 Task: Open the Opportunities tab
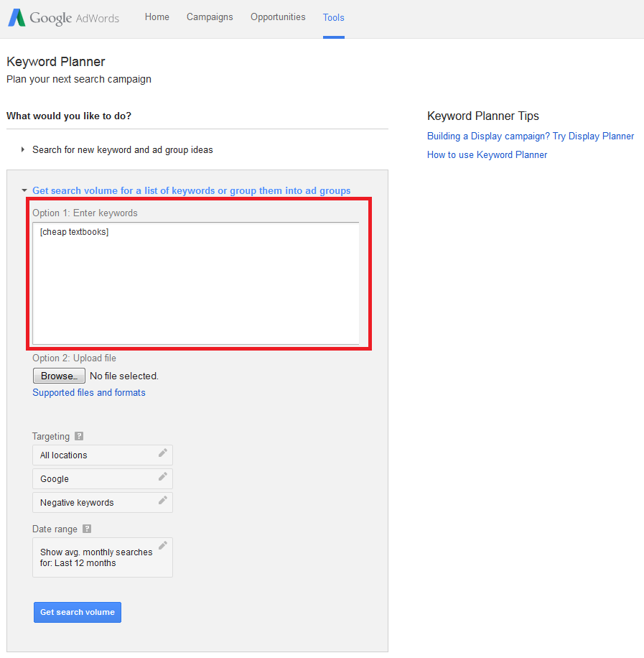[x=278, y=17]
